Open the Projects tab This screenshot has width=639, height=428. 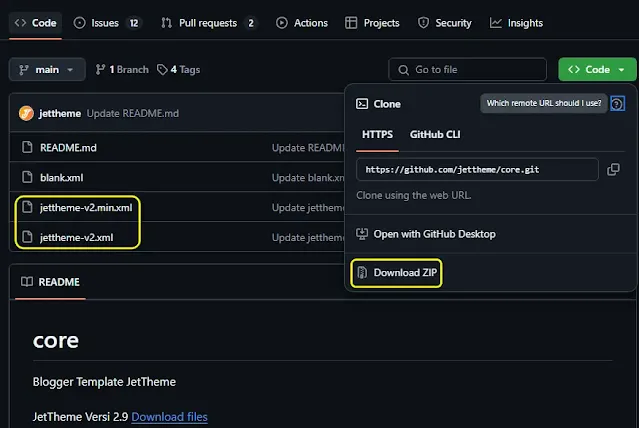pyautogui.click(x=372, y=23)
